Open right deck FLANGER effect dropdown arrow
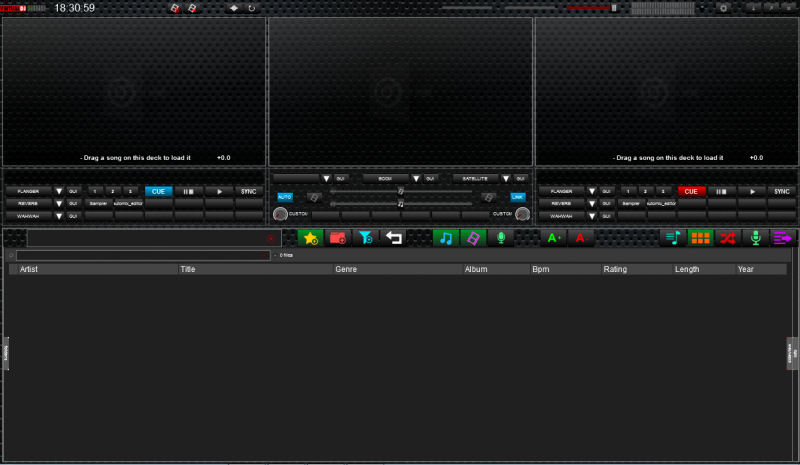Screen dimensions: 800x465 [x=592, y=191]
